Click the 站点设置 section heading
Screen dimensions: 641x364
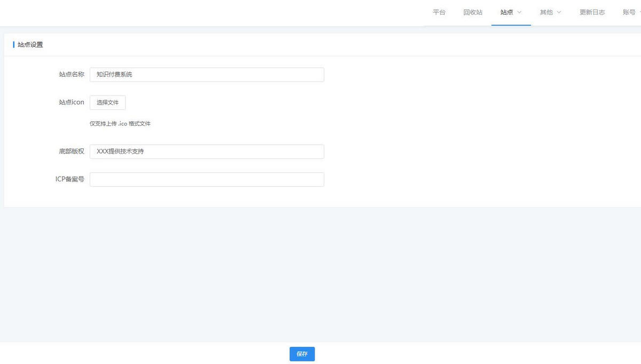30,45
